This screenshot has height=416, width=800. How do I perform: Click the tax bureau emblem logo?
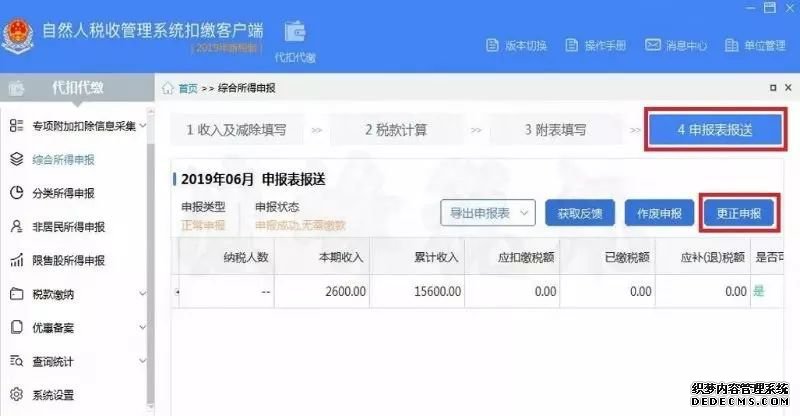pyautogui.click(x=18, y=36)
